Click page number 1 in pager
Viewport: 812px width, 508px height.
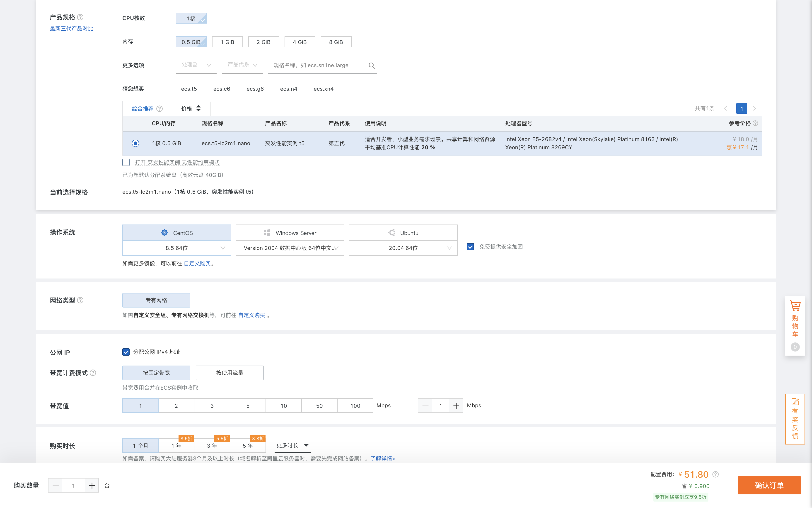click(x=742, y=108)
